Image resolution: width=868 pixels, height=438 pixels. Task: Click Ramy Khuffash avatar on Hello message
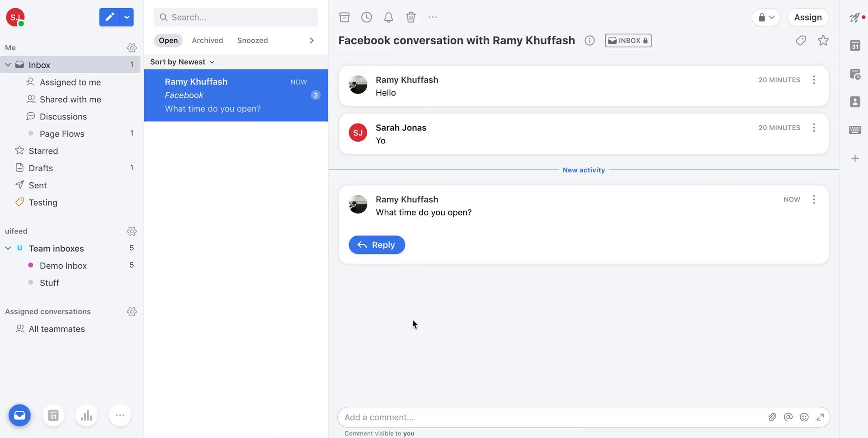coord(358,85)
